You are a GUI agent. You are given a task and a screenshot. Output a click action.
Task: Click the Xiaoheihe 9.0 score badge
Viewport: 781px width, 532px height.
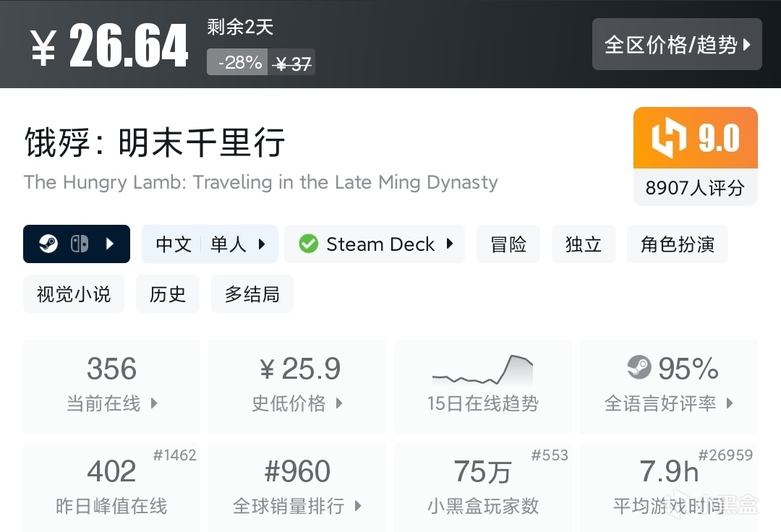[x=695, y=137]
